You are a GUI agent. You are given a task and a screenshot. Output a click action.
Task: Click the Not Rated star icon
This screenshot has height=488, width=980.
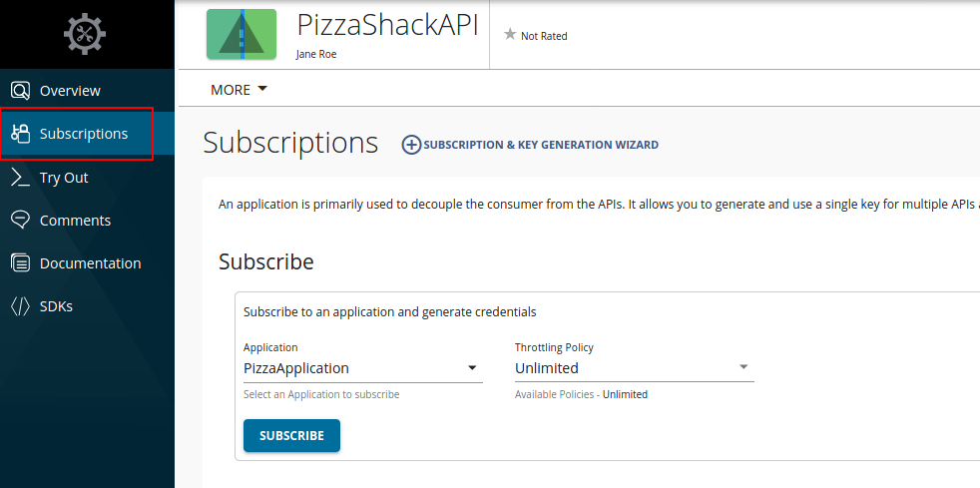point(510,34)
